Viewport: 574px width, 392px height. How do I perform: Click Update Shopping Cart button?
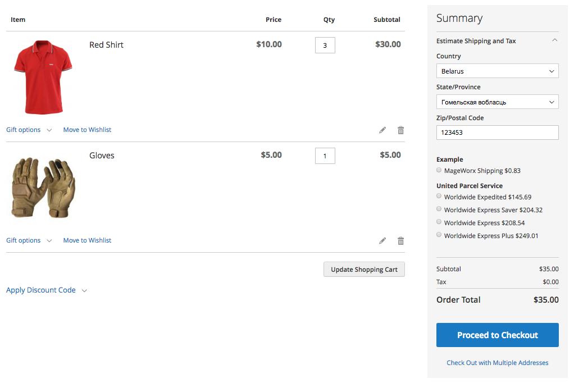tap(364, 270)
